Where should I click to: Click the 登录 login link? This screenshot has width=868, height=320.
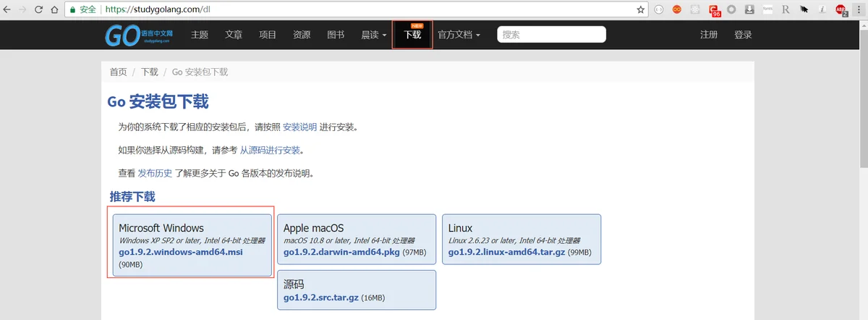743,35
